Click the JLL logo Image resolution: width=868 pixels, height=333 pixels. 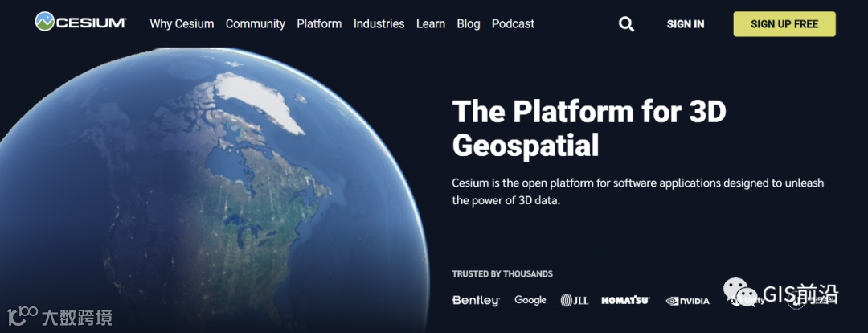point(574,300)
